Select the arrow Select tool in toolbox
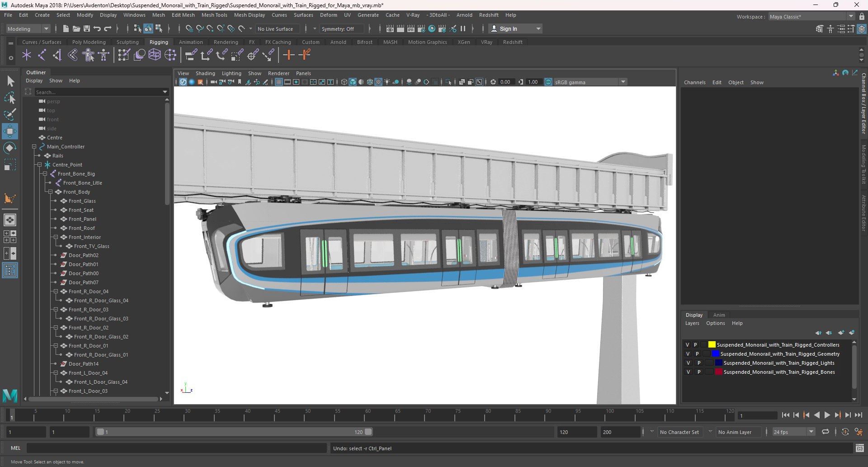The height and width of the screenshot is (467, 868). click(x=10, y=81)
